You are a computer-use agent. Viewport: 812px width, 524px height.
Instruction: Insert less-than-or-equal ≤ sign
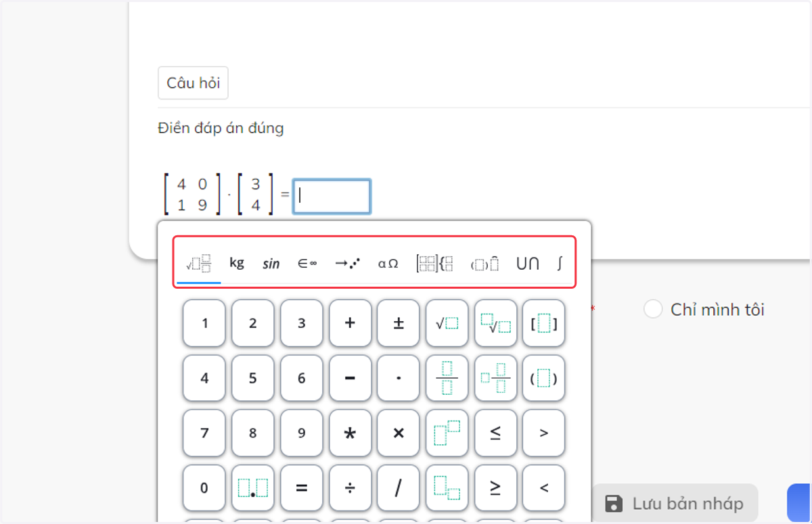click(x=496, y=433)
